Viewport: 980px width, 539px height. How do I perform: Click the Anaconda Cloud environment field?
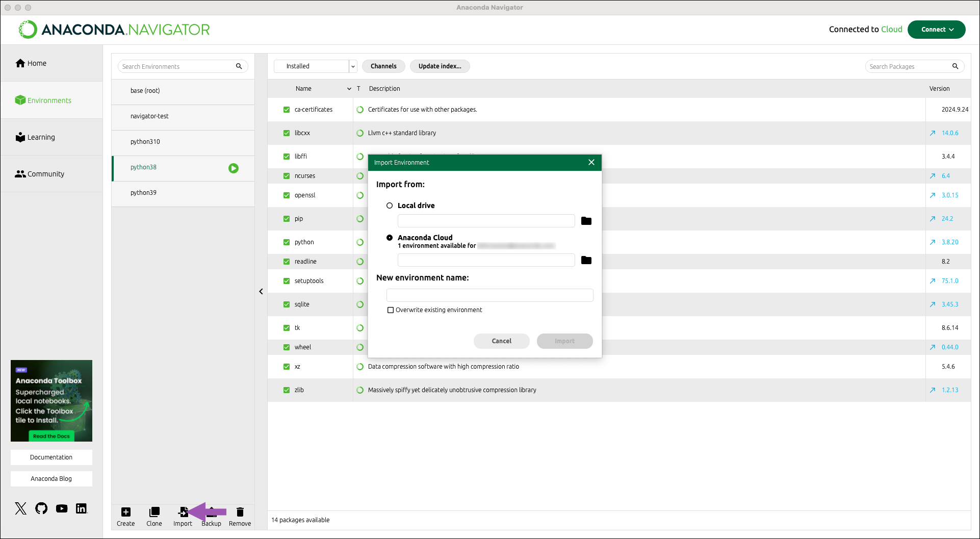[x=486, y=260]
